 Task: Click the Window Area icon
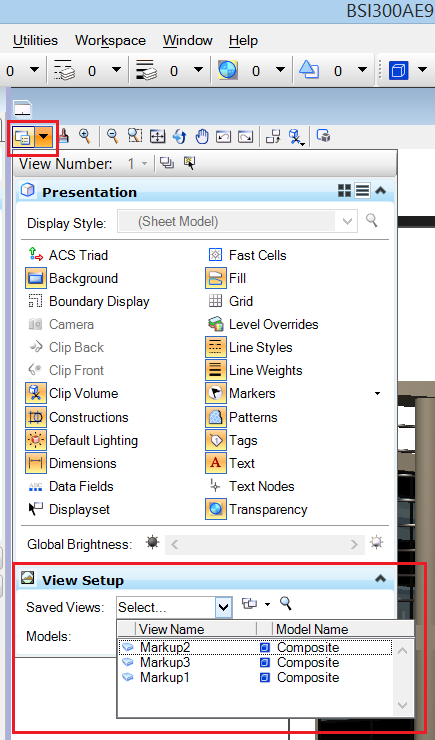(135, 136)
